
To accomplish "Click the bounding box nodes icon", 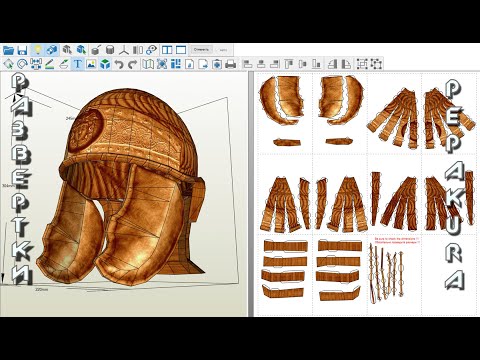I will click(376, 64).
